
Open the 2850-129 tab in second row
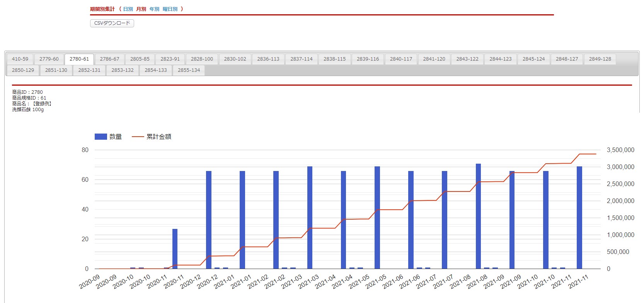[x=23, y=70]
